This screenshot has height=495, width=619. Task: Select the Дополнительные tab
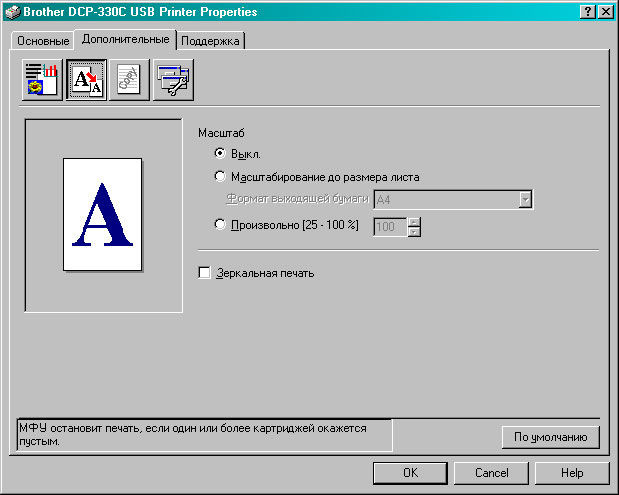[x=126, y=39]
